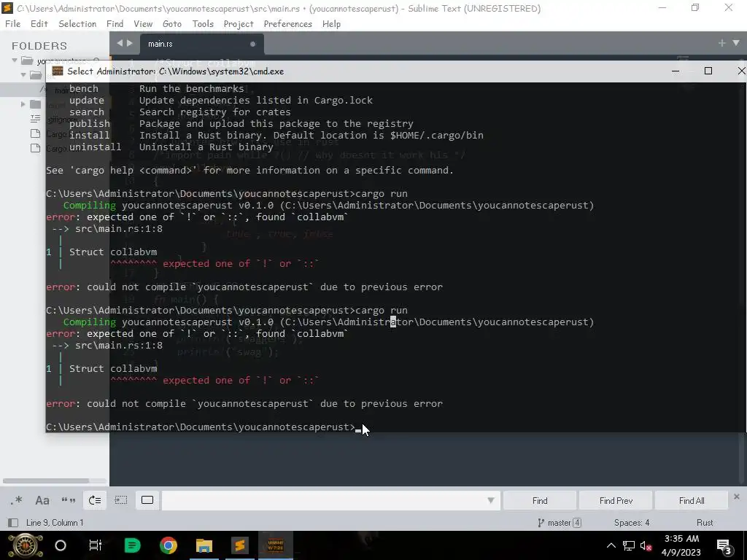747x560 pixels.
Task: Open Cortana search circle on taskbar
Action: click(61, 545)
